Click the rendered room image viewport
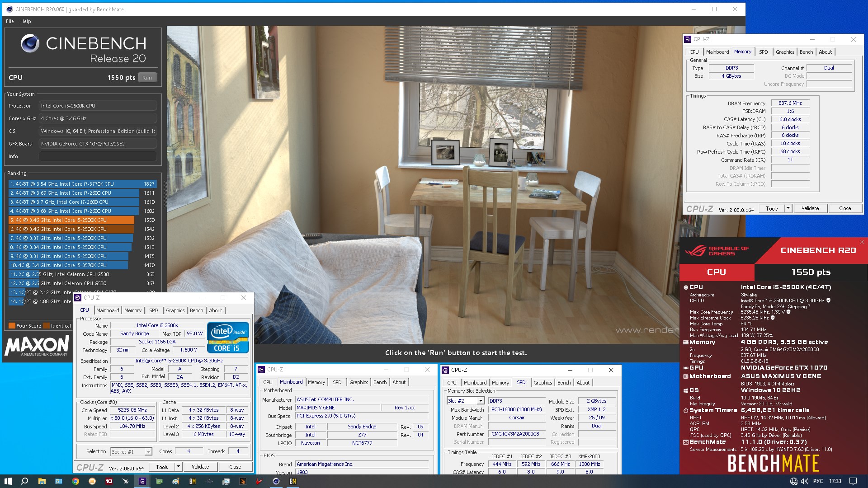 click(x=456, y=185)
